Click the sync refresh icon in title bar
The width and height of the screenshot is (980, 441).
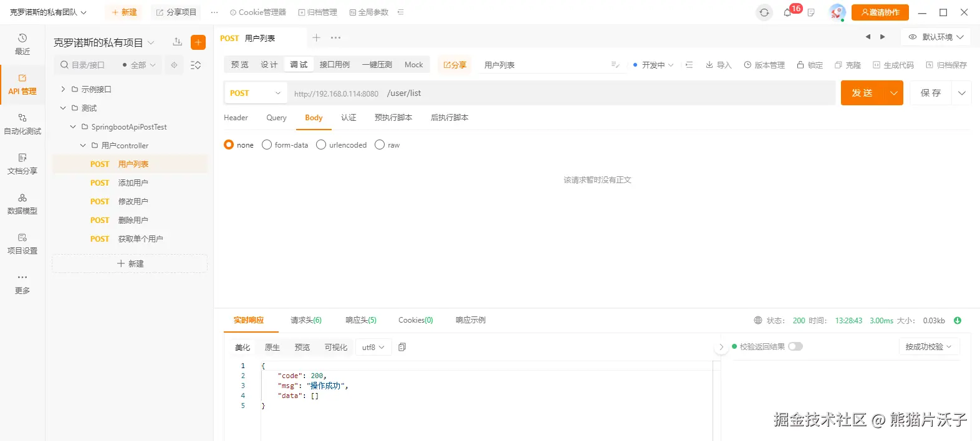pos(764,12)
